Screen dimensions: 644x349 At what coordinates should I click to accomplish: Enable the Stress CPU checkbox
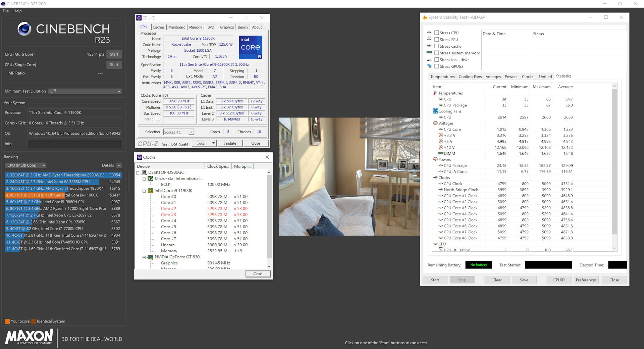coord(437,33)
